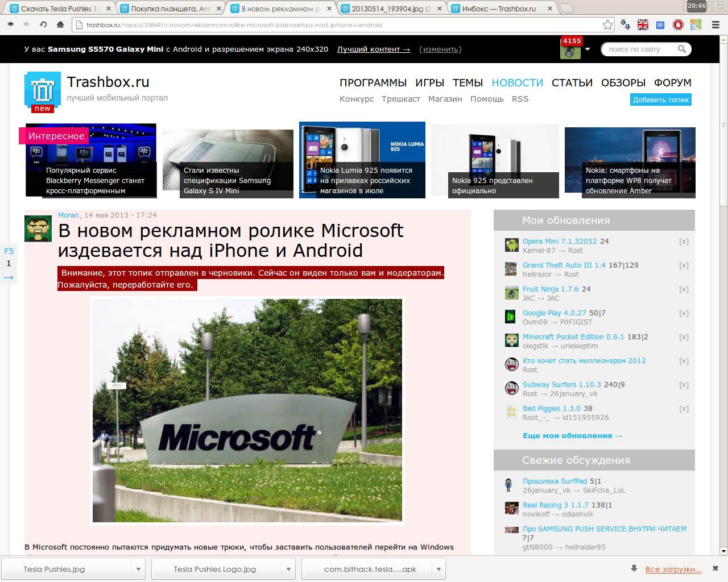Switch to Покупка планшета tab
The image size is (728, 582).
pos(171,9)
